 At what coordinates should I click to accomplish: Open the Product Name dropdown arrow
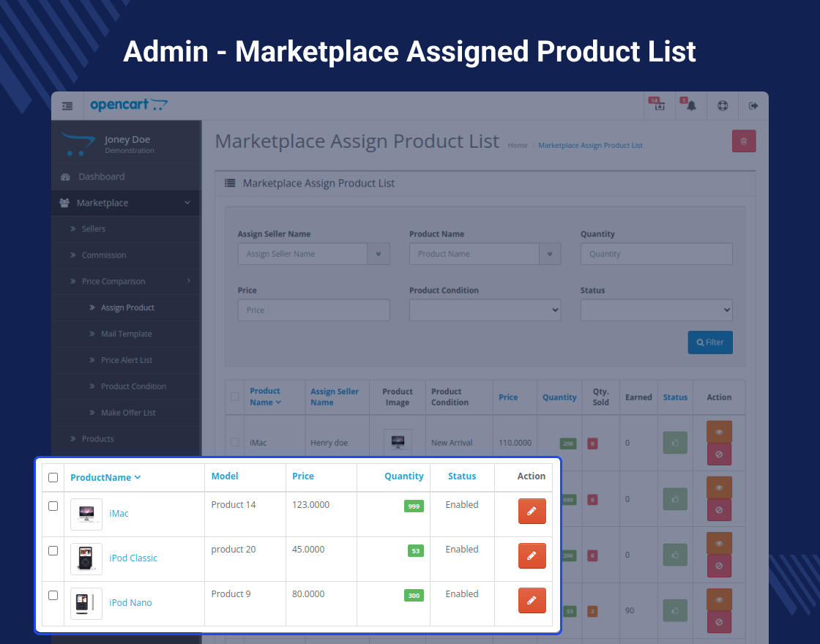[x=550, y=254]
